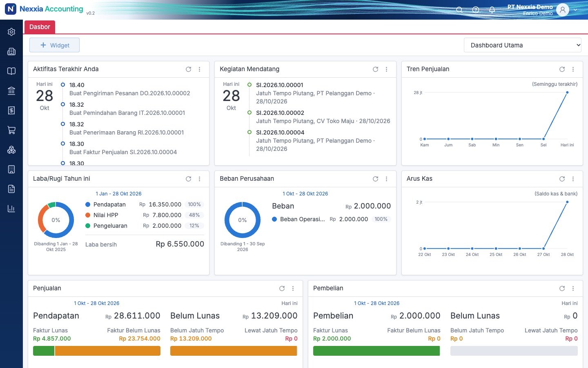Open options menu of Tren Penjualan
The image size is (588, 368).
573,70
